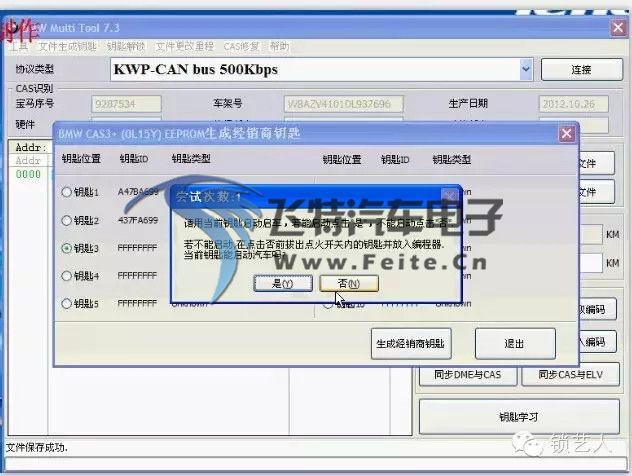
Task: Click the 宝马序号 field showing 9287534
Action: point(126,104)
